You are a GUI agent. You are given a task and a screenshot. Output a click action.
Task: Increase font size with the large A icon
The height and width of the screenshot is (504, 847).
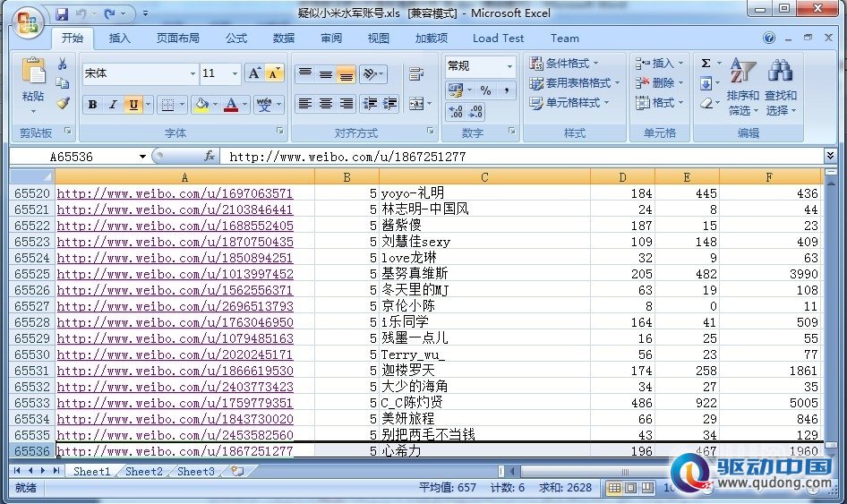point(254,73)
